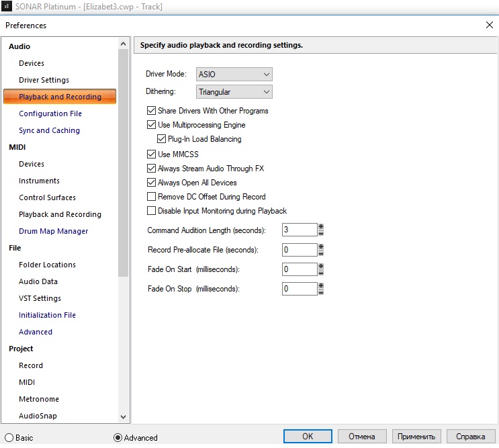499x448 pixels.
Task: Click the Record Pre-allocate File spinner control
Action: pyautogui.click(x=321, y=249)
